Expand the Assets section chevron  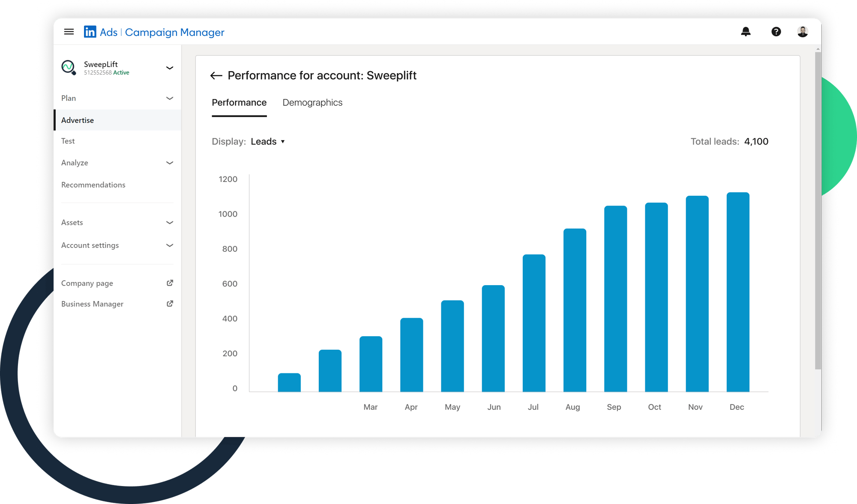click(x=170, y=223)
